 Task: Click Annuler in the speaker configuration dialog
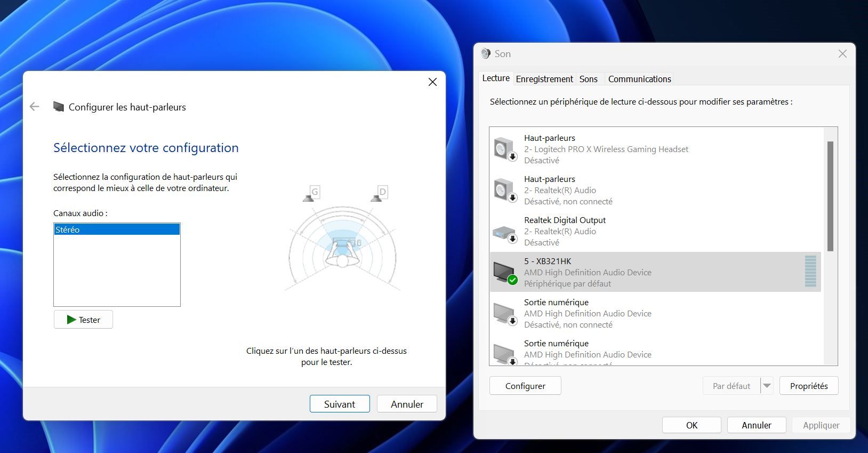coord(407,404)
